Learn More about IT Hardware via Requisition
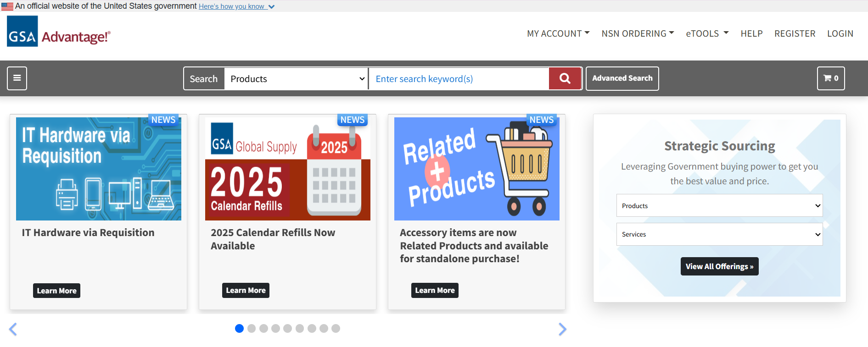The height and width of the screenshot is (347, 868). click(x=56, y=291)
